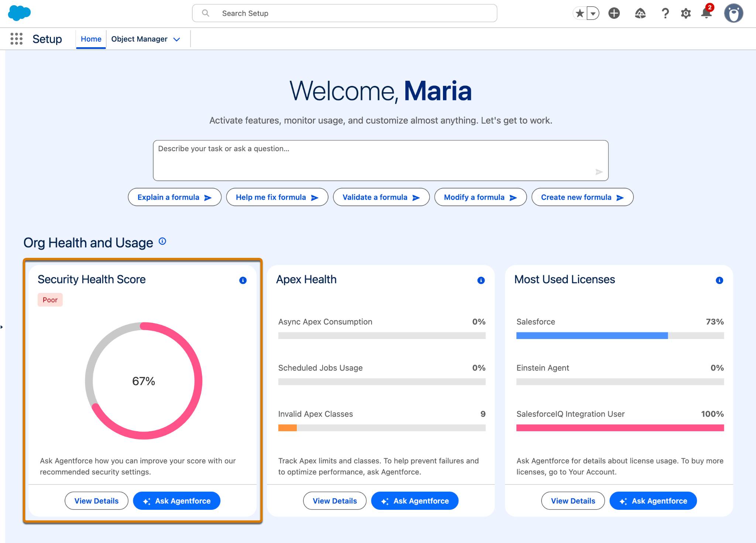Show info for Most Used Licenses card

pos(719,280)
